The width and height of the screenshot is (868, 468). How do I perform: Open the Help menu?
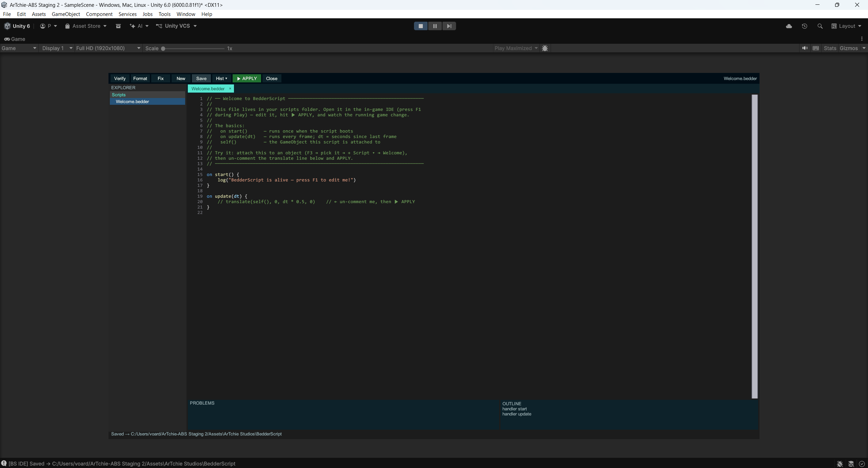click(206, 14)
